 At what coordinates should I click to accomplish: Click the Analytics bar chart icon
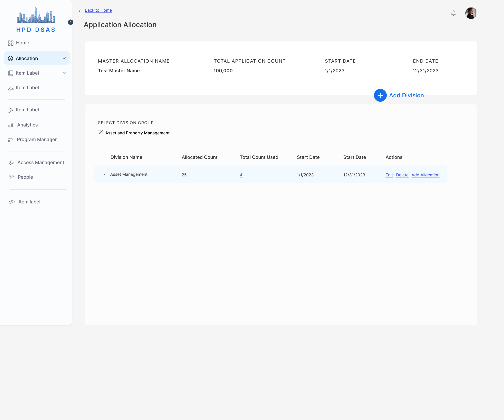(11, 125)
